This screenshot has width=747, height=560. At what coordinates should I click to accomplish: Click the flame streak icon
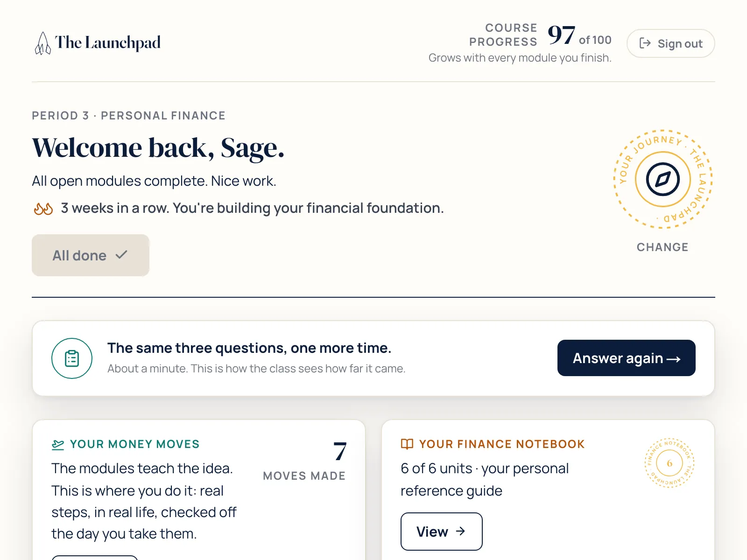click(x=43, y=209)
